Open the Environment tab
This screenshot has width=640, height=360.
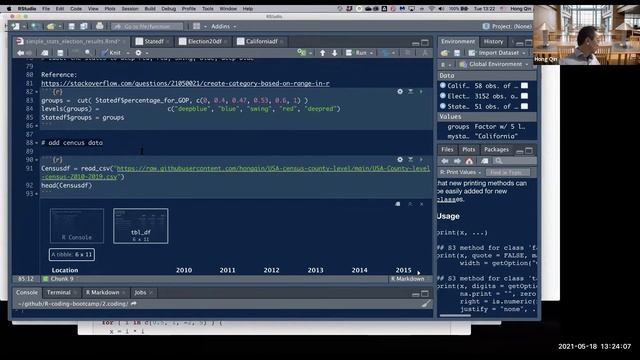pyautogui.click(x=458, y=42)
